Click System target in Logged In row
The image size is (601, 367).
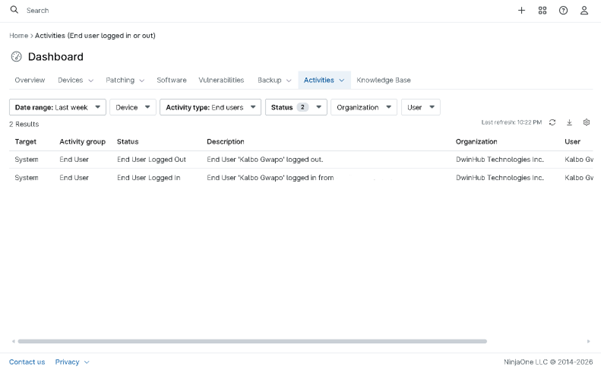pos(26,178)
